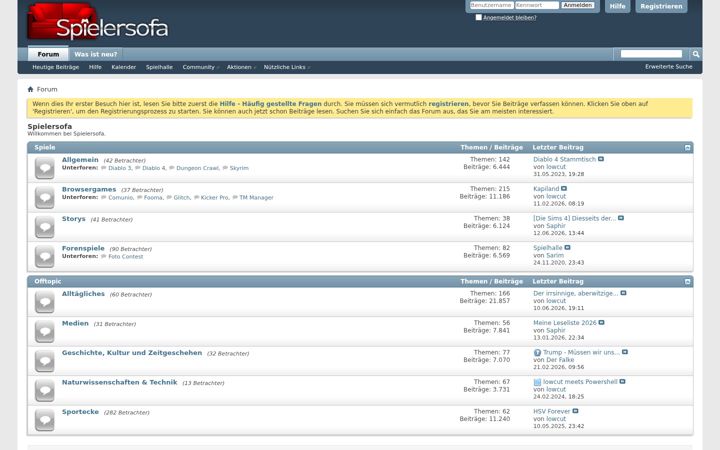Go to last post icon after Der irrsinnige

point(623,293)
